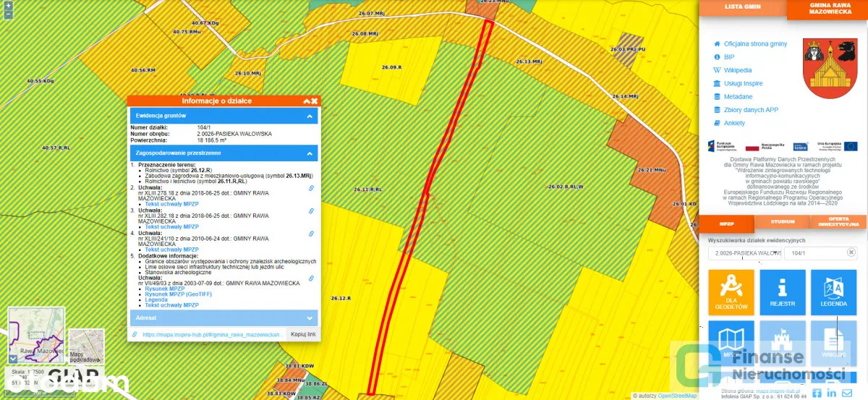Collapse the overview minimap
This screenshot has height=400, width=868.
pyautogui.click(x=12, y=358)
